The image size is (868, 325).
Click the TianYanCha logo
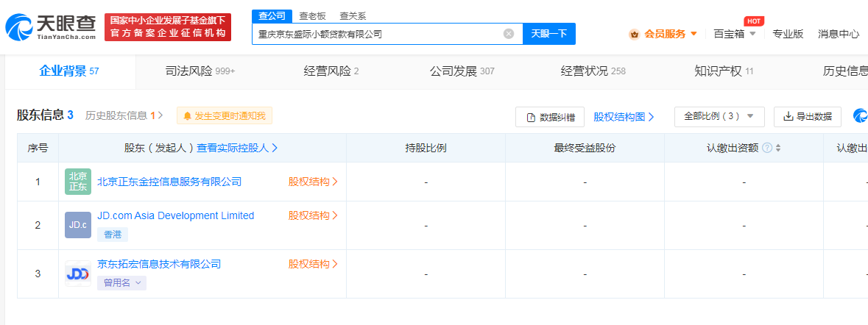click(x=50, y=28)
